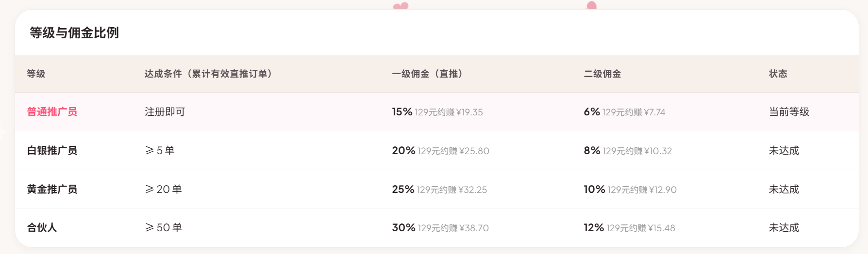This screenshot has width=868, height=254.
Task: Click the 12% second-level commission value
Action: click(x=594, y=228)
